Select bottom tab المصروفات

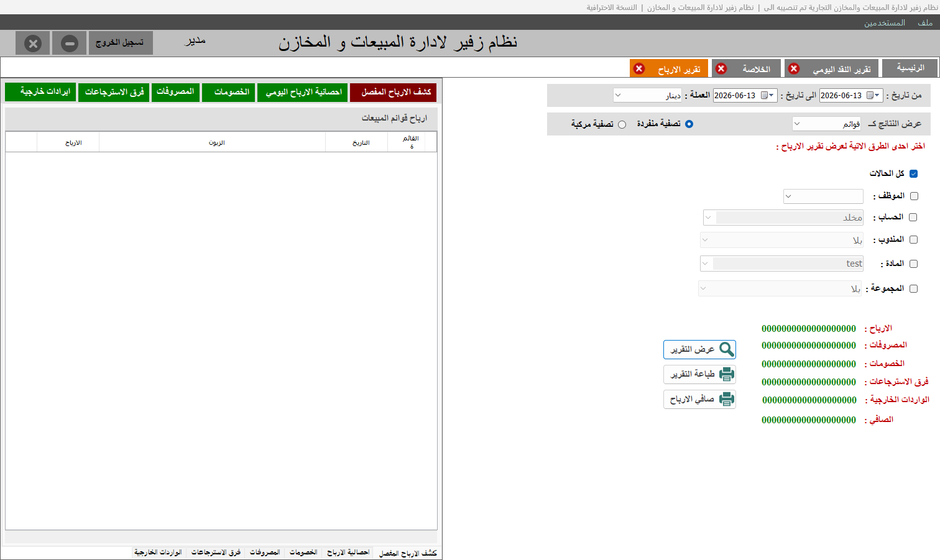265,553
